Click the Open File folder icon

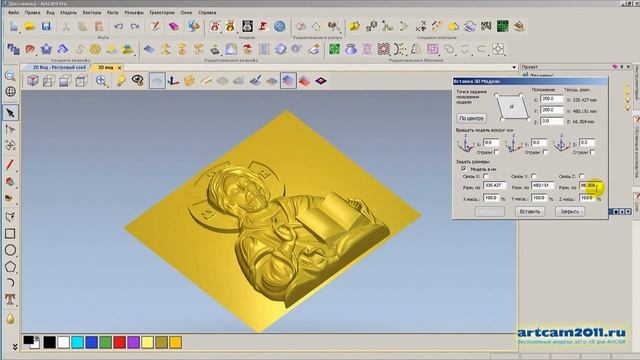30,27
